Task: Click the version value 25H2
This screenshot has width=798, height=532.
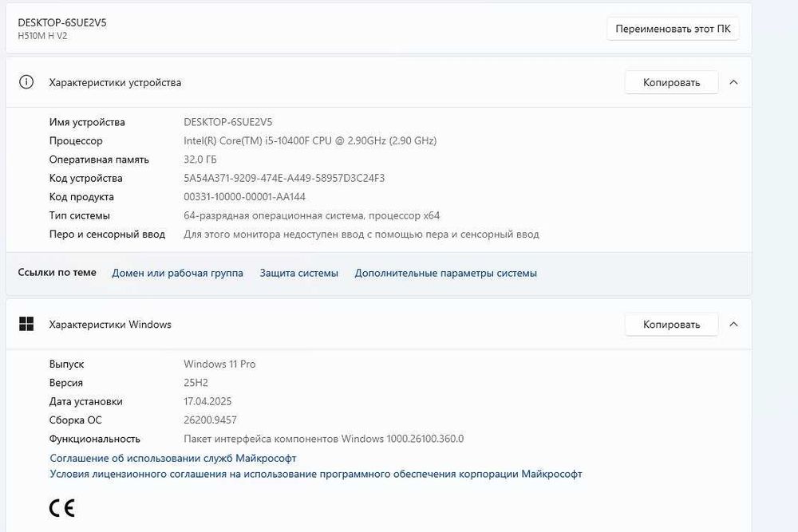Action: click(196, 383)
